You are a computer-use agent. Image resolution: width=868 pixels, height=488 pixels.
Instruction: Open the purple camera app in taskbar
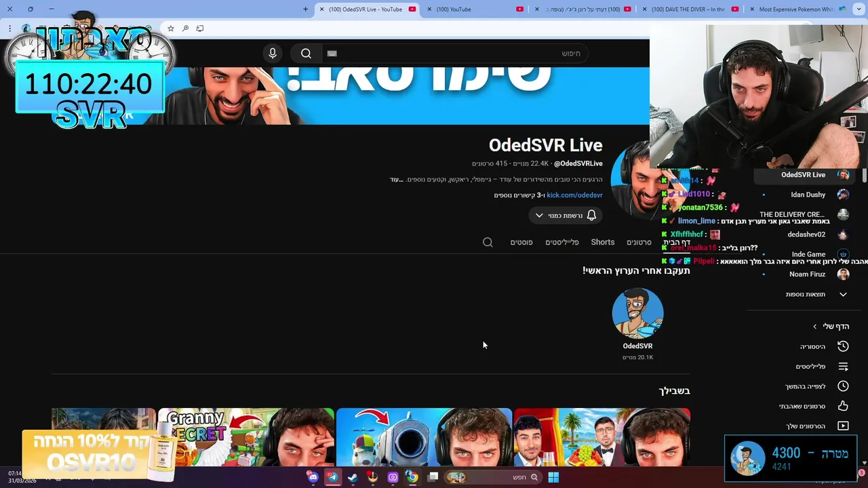click(x=393, y=477)
